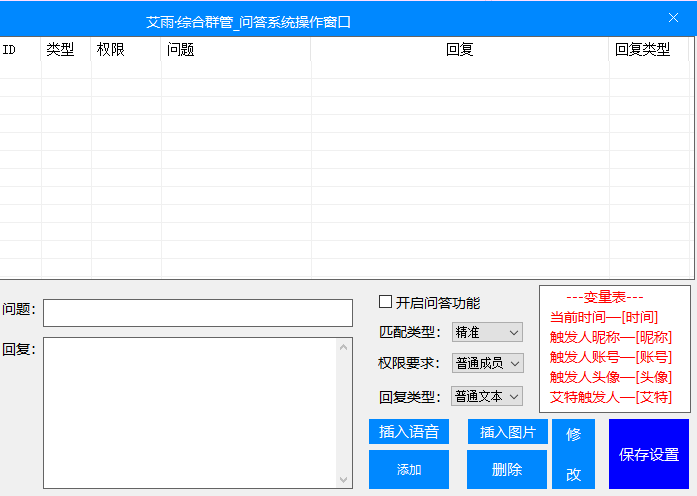Click the 权限 column header
The width and height of the screenshot is (697, 496).
[x=126, y=50]
